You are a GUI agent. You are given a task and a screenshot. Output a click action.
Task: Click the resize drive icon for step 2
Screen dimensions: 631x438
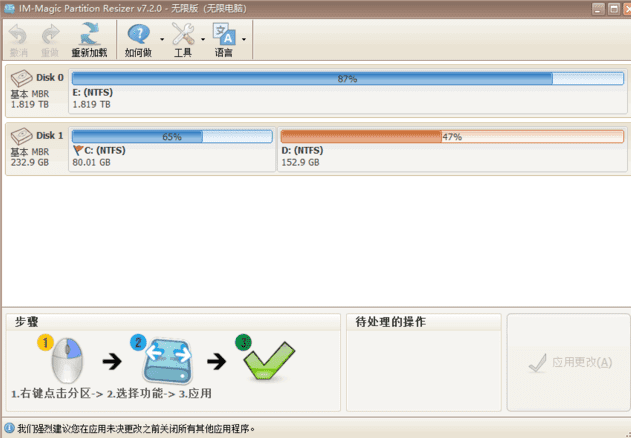pyautogui.click(x=167, y=361)
